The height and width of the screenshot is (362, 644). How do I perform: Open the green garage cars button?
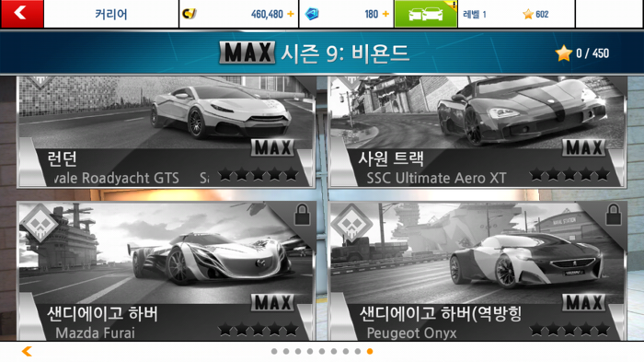point(425,14)
